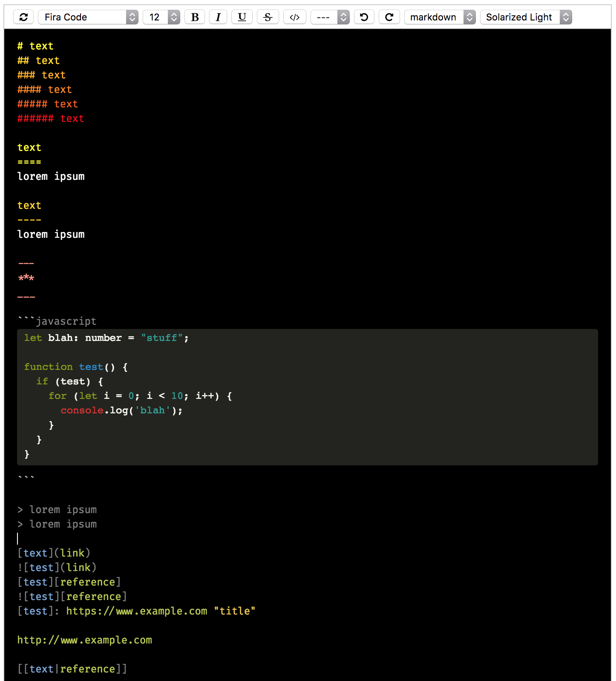
Task: Click the '![test](link)' image line
Action: 57,568
